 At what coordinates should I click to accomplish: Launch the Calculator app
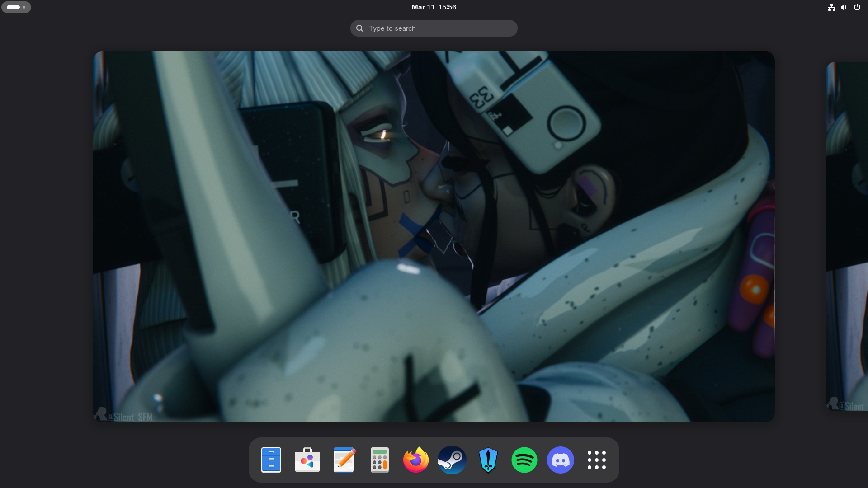coord(380,460)
